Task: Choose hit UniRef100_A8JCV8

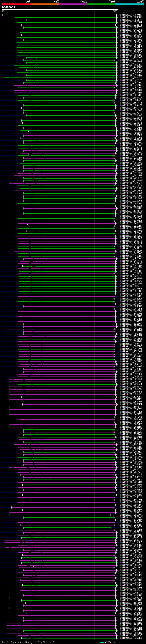Action: [x=131, y=27]
